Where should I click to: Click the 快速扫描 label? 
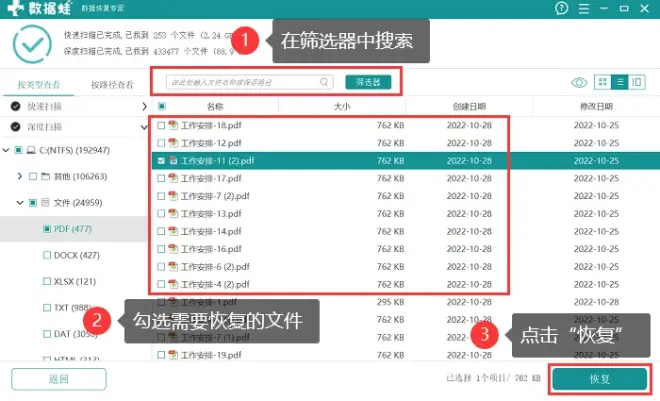click(45, 106)
